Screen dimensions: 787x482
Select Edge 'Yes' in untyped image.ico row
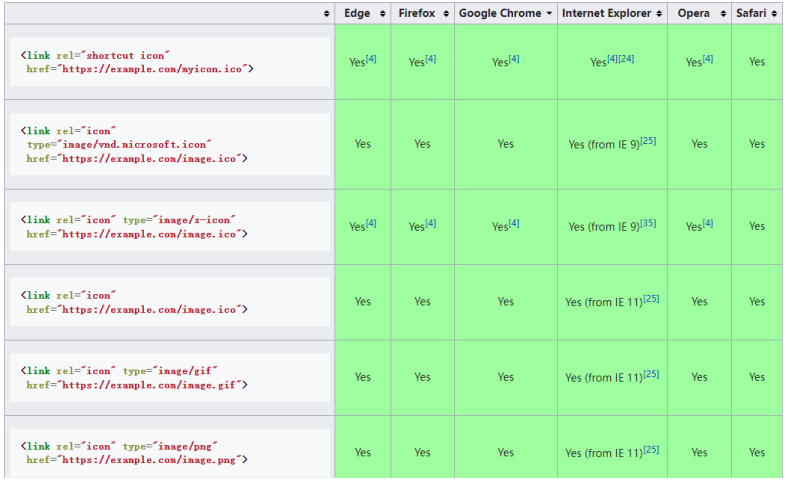(362, 302)
